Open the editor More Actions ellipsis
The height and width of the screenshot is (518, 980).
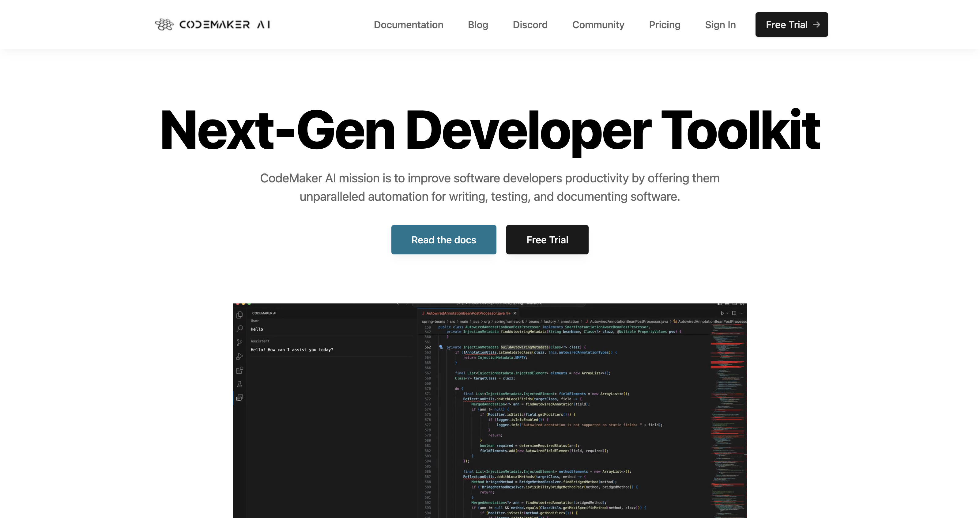click(741, 313)
